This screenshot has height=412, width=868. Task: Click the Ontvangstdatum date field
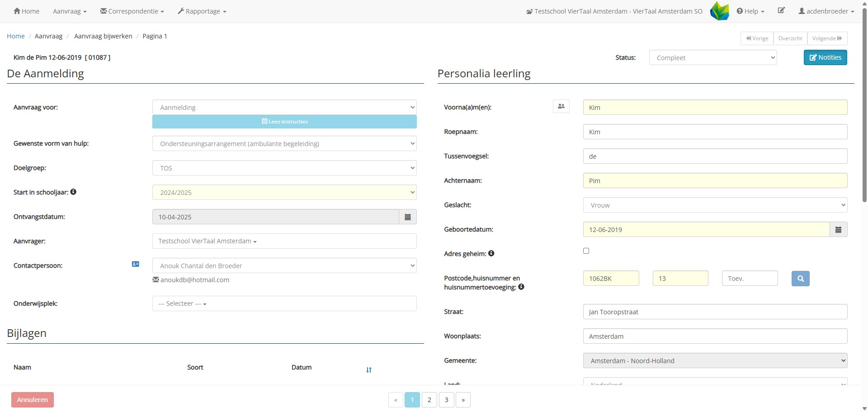tap(276, 217)
